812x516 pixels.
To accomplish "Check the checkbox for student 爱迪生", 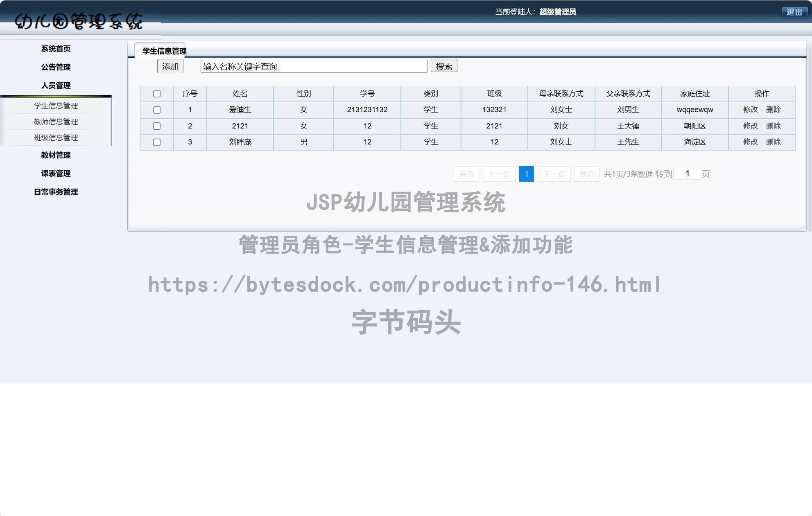I will pos(157,110).
